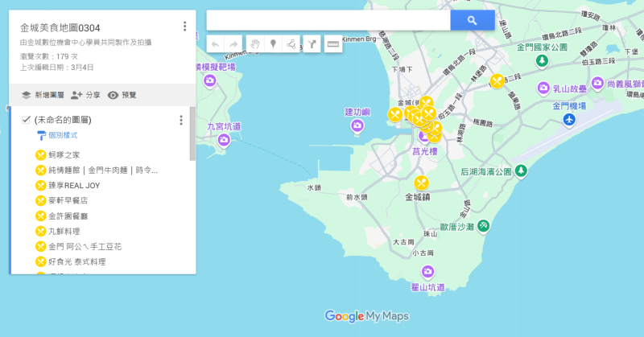Click the 金門國家公園 green tree marker
The height and width of the screenshot is (337, 644).
pos(542,61)
